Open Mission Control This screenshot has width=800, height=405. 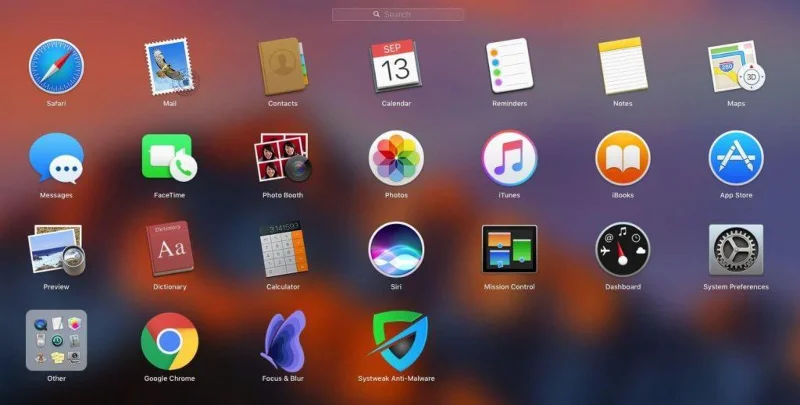pos(509,249)
